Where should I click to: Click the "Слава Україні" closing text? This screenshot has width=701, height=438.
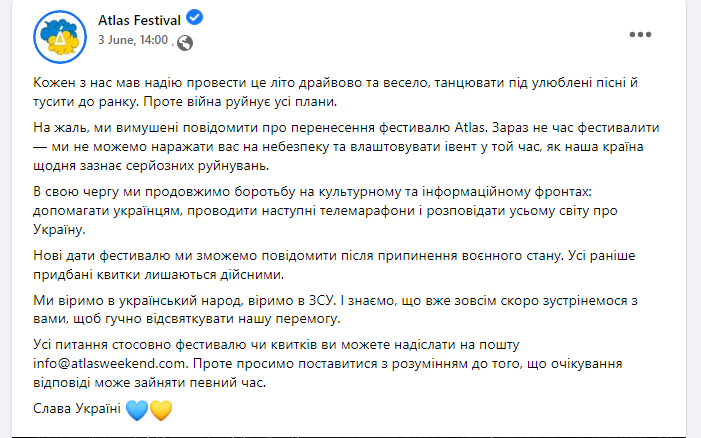coord(77,409)
